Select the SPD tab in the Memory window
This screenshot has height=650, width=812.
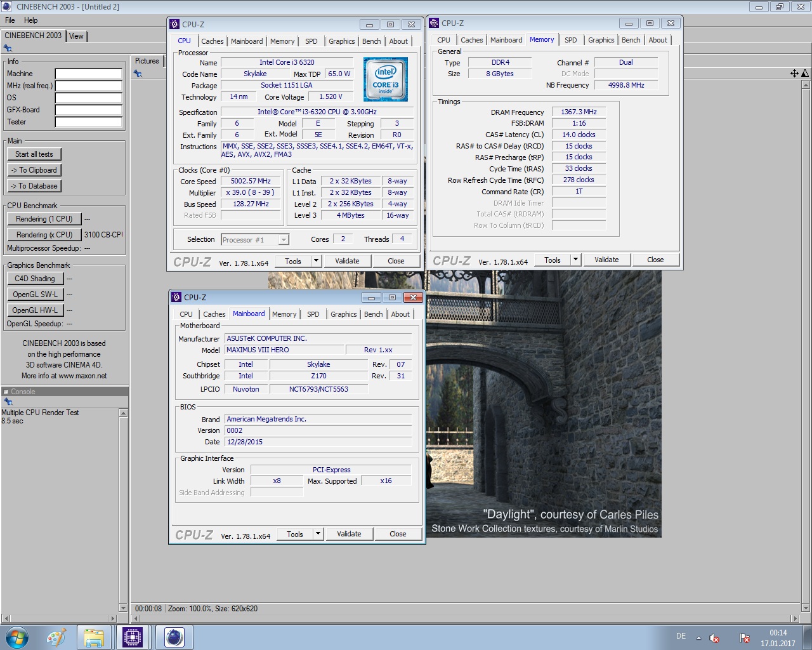click(x=571, y=40)
